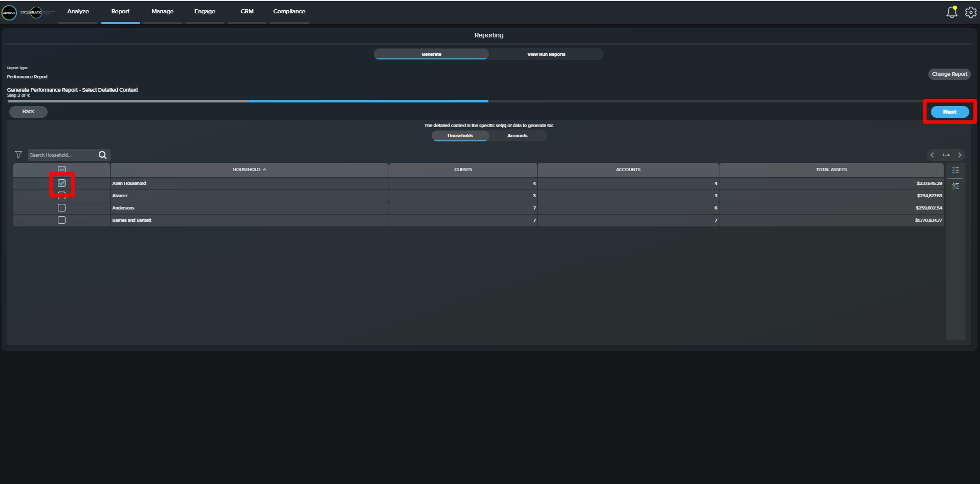Sort by Accounts column header
The height and width of the screenshot is (484, 980).
tap(628, 170)
